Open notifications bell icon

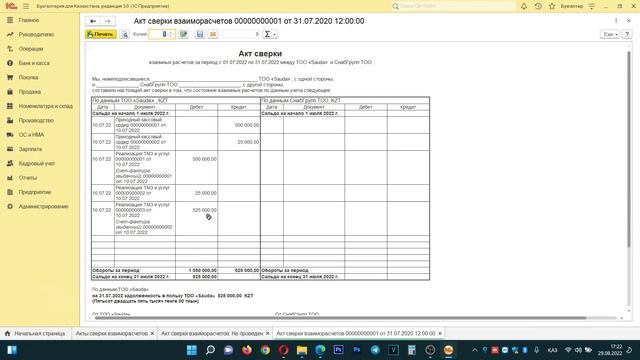524,6
